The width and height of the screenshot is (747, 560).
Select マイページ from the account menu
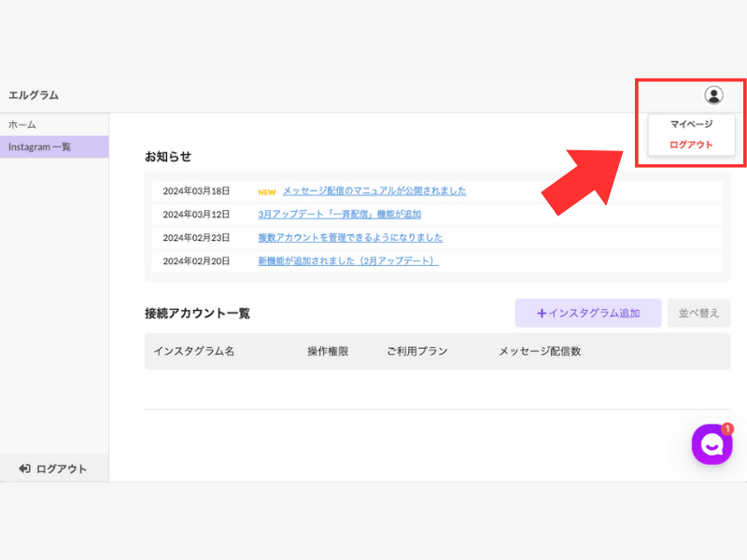click(691, 124)
